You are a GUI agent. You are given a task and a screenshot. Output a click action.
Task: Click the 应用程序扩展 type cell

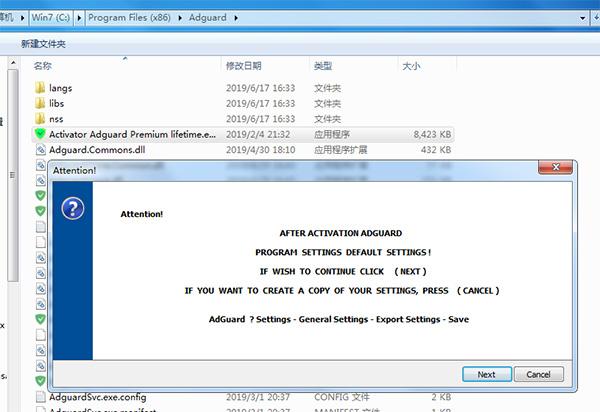pyautogui.click(x=341, y=150)
